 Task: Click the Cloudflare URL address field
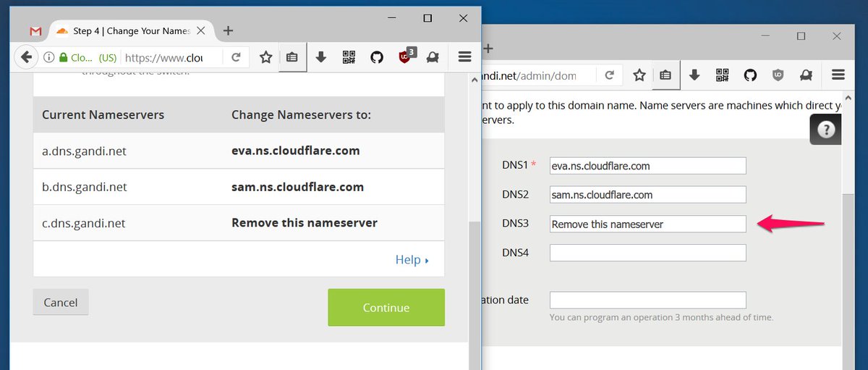[163, 57]
